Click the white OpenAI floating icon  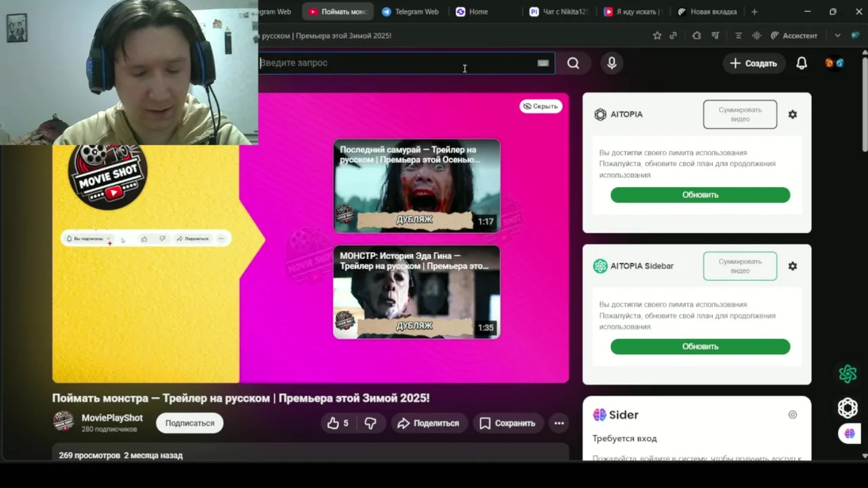(848, 407)
